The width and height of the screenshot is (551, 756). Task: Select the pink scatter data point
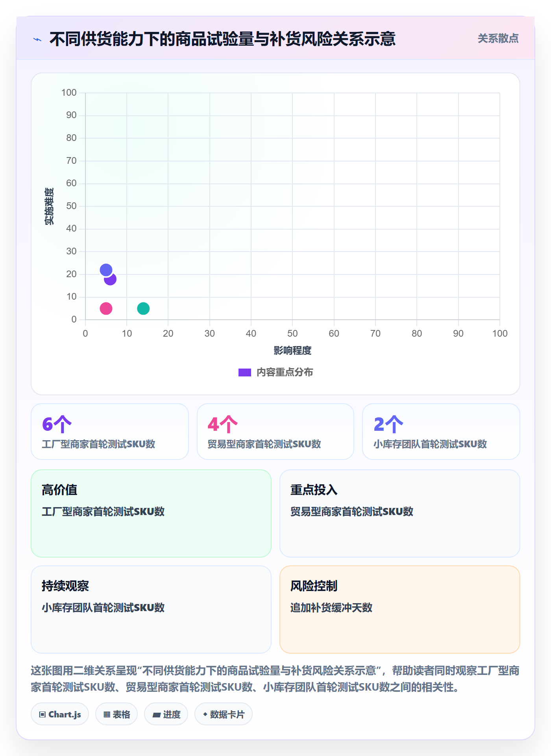[x=106, y=308]
